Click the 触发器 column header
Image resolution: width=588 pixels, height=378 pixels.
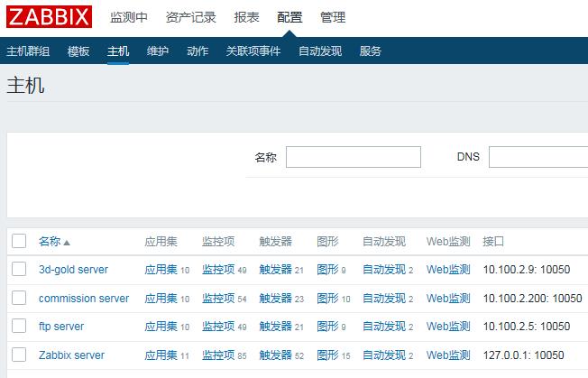pyautogui.click(x=276, y=242)
